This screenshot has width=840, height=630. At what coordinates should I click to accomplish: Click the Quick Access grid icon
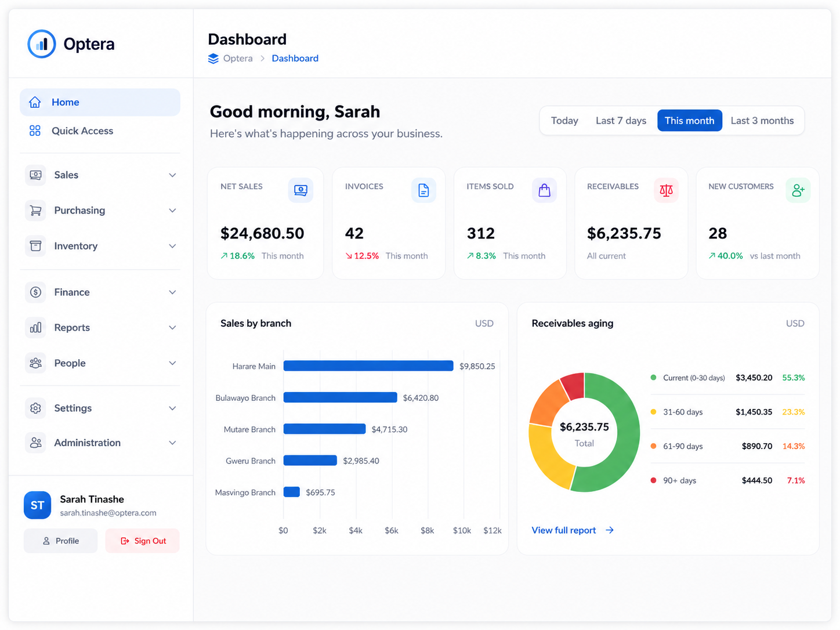coord(35,131)
